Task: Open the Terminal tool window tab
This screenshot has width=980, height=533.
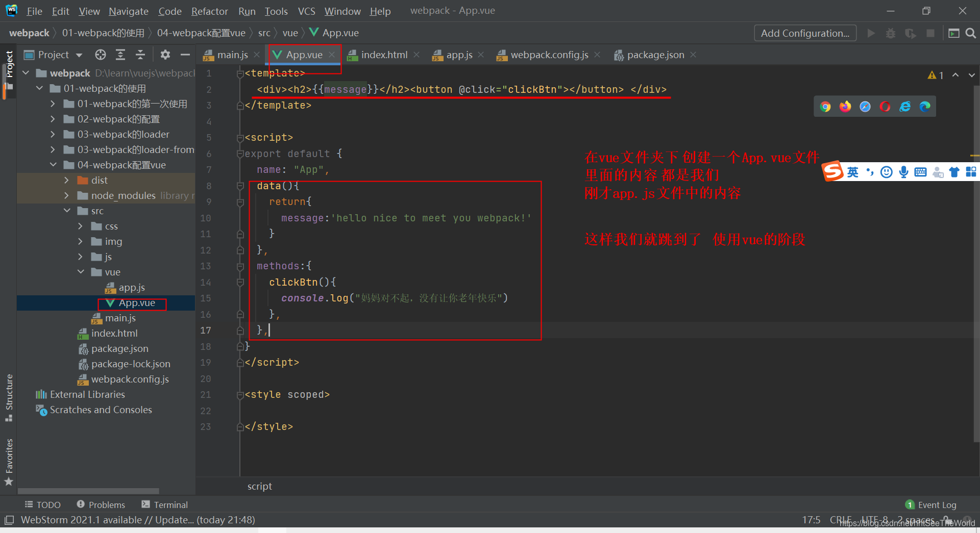Action: coord(165,504)
